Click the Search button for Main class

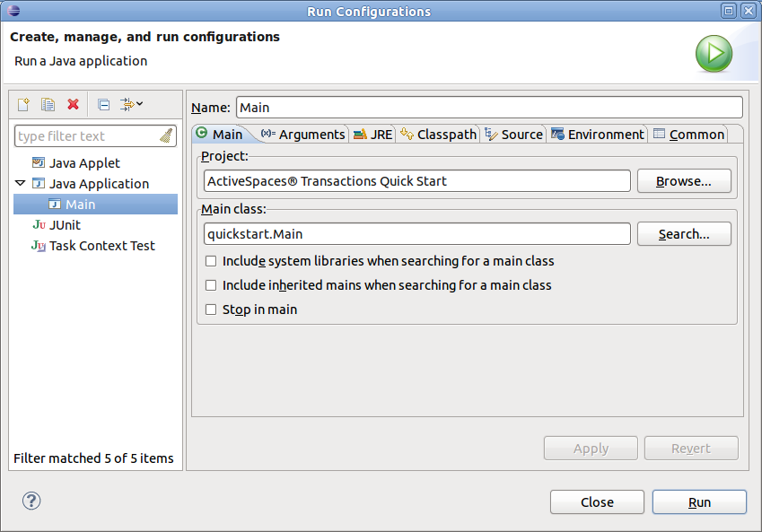click(684, 233)
